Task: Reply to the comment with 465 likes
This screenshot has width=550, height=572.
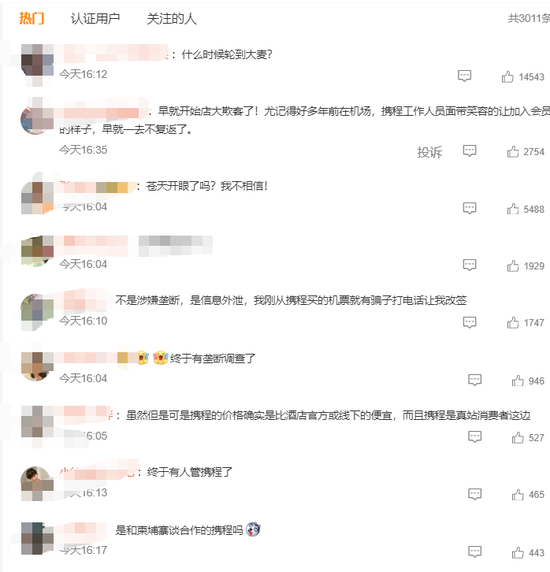Action: (x=475, y=494)
